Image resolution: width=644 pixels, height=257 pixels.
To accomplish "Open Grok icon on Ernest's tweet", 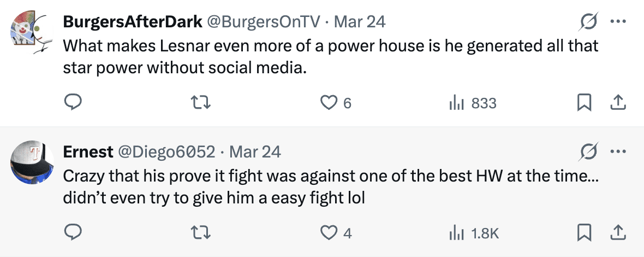I will tap(588, 151).
